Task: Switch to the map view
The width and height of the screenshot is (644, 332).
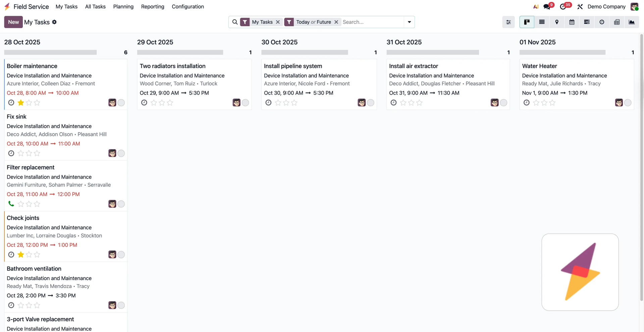Action: (x=557, y=22)
